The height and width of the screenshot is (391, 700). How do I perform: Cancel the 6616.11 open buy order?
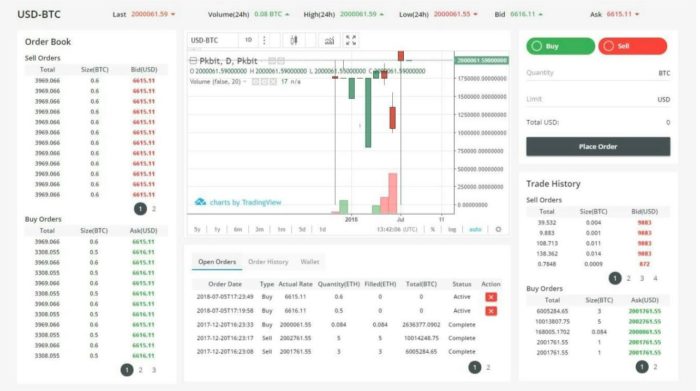(x=491, y=311)
